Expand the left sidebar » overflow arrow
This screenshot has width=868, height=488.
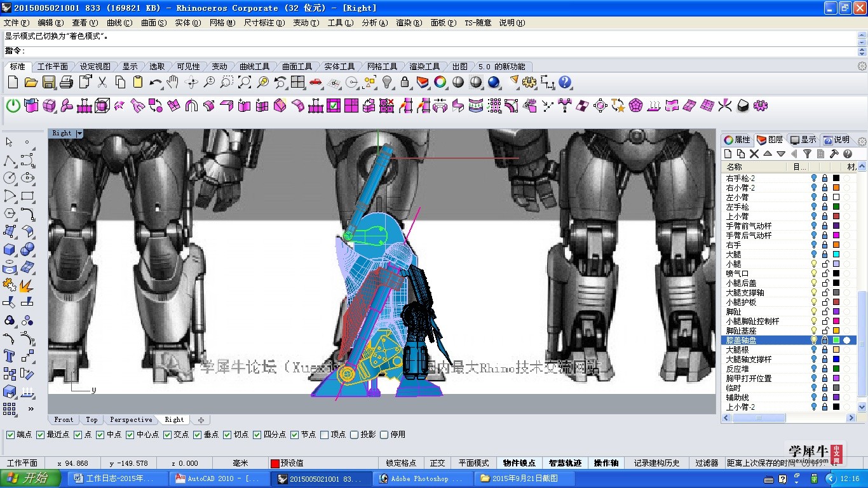30,409
